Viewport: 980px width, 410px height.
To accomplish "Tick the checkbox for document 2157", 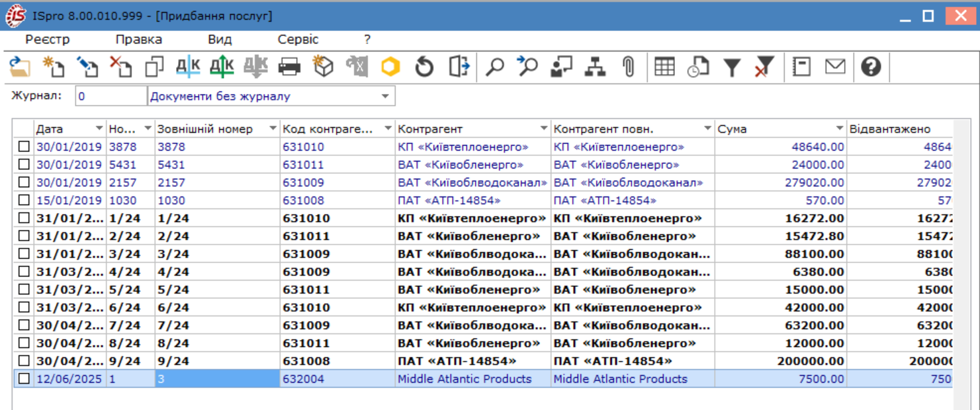I will click(x=24, y=183).
